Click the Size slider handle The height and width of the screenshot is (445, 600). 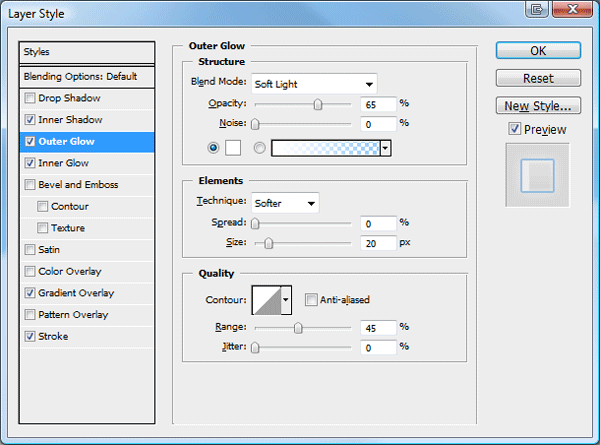point(269,243)
